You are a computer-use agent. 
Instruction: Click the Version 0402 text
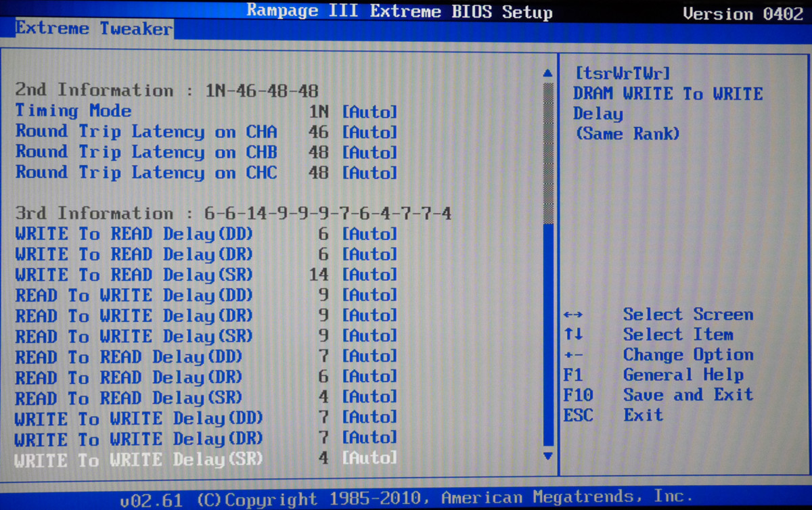tap(742, 14)
